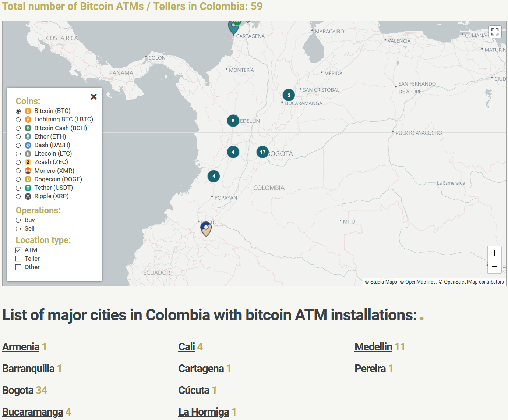Click the Dash coin icon
The width and height of the screenshot is (508, 420).
click(x=28, y=145)
